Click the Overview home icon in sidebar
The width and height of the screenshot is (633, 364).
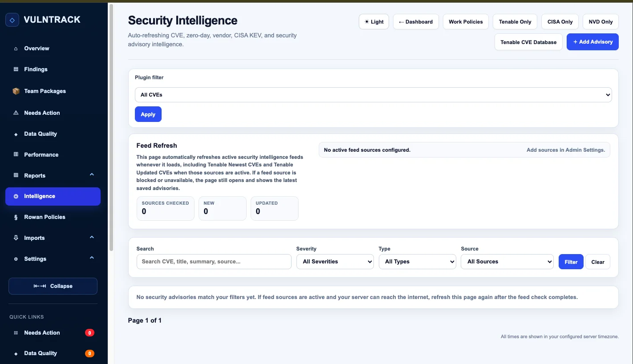(16, 49)
